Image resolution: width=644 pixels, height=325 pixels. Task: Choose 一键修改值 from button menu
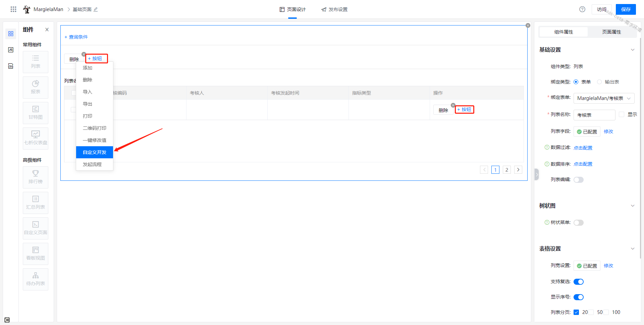(x=95, y=140)
